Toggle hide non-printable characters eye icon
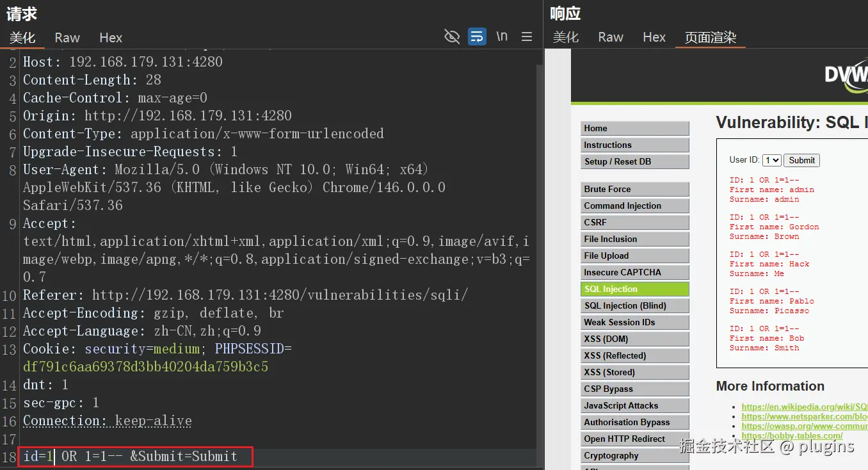 click(x=452, y=36)
